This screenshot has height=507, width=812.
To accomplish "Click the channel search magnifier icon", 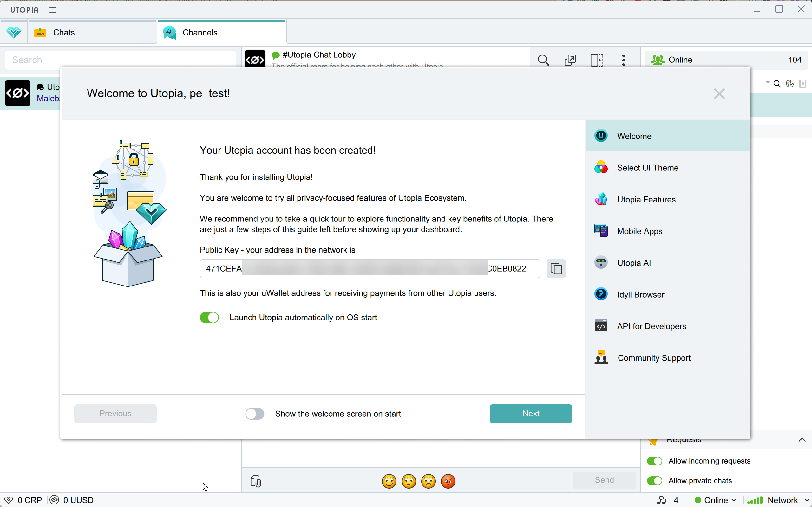I will click(x=543, y=60).
